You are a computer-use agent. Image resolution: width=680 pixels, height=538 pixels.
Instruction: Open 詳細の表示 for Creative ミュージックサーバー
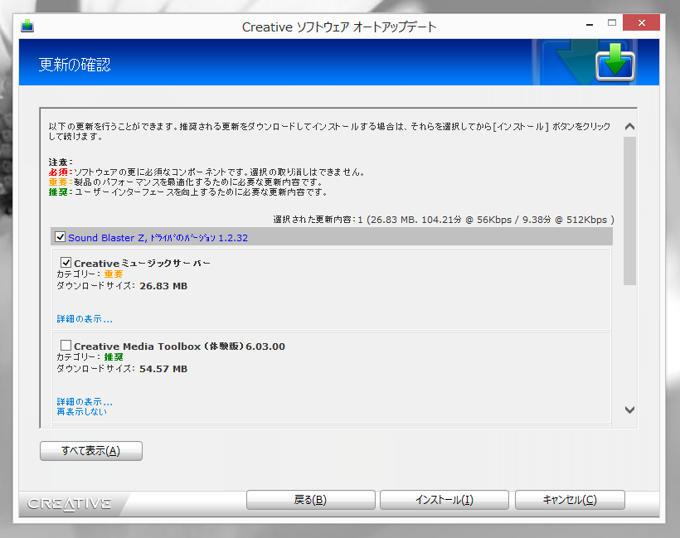pos(85,319)
